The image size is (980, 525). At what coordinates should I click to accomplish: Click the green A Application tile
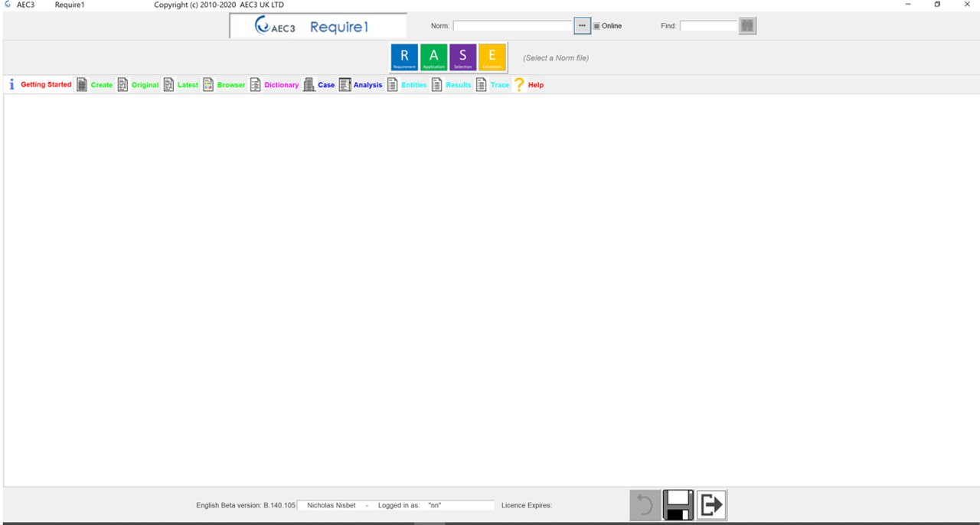point(433,57)
